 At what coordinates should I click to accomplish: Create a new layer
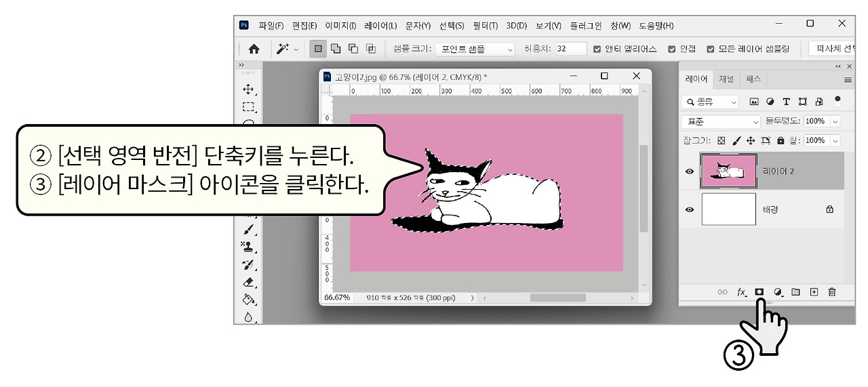coord(814,292)
